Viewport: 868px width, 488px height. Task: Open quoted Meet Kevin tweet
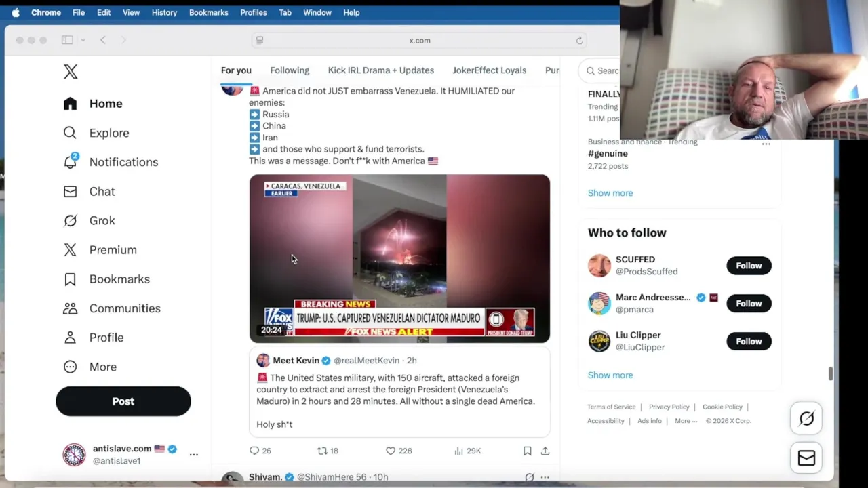click(399, 393)
